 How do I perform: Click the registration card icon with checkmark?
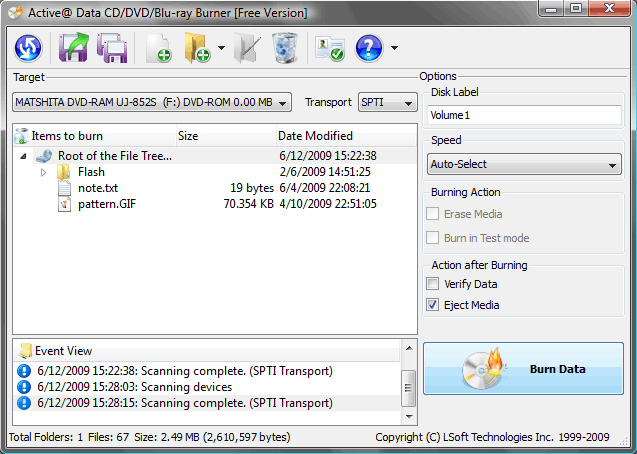coord(328,48)
